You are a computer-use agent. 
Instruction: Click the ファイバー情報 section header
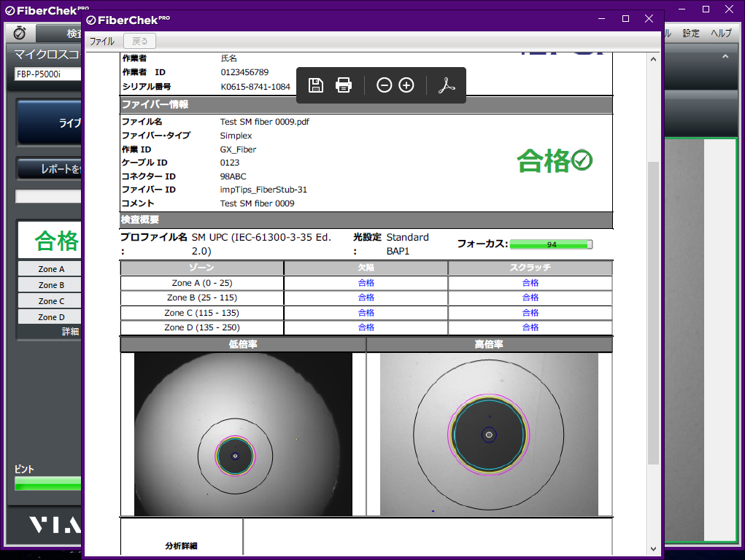(366, 104)
